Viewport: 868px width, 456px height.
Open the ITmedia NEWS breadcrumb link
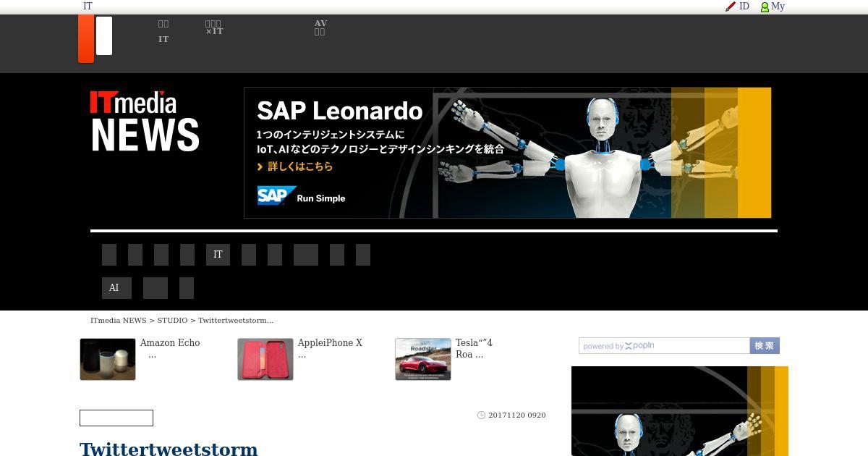tap(119, 321)
